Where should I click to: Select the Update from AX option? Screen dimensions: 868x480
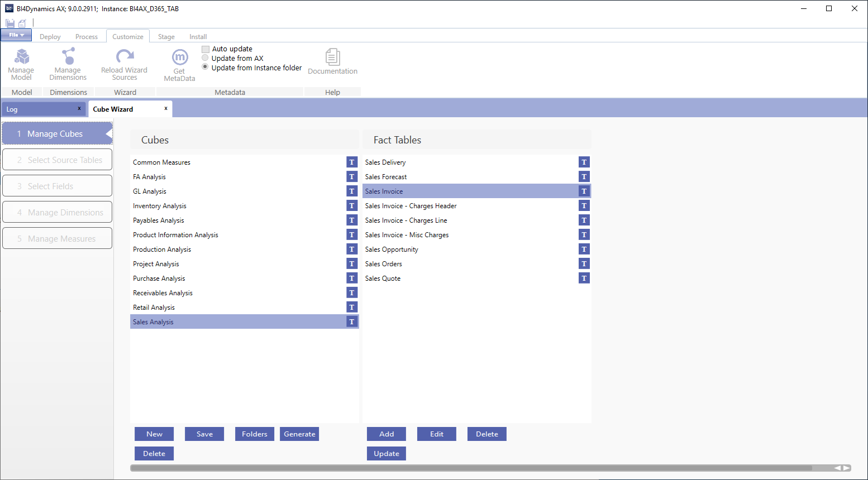click(x=205, y=58)
